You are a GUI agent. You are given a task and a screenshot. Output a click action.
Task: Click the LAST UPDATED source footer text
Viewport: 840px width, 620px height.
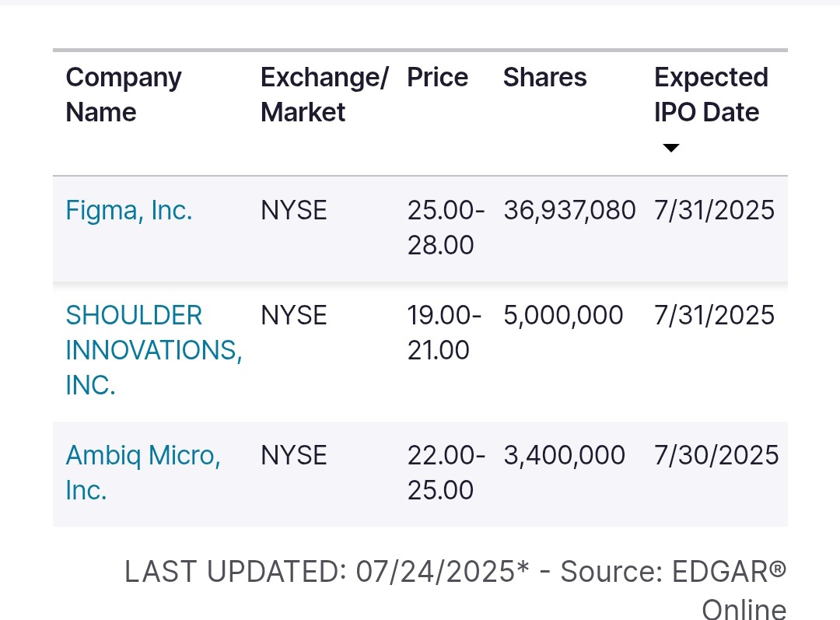(x=455, y=588)
